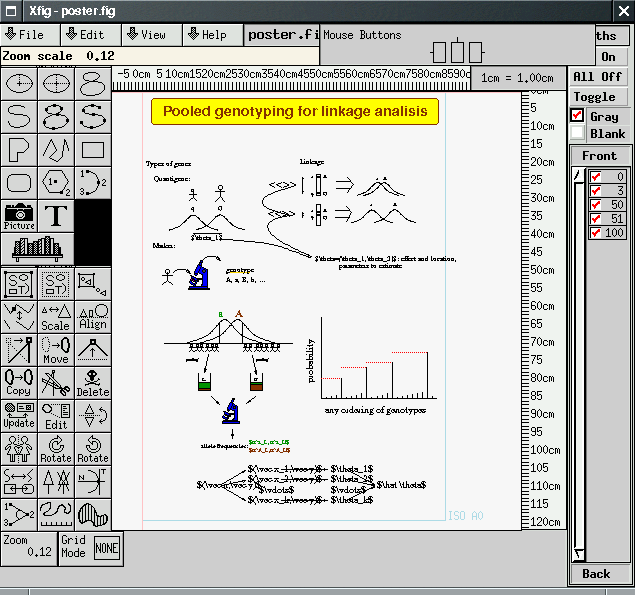Choose the Delete skull tool

(x=92, y=383)
